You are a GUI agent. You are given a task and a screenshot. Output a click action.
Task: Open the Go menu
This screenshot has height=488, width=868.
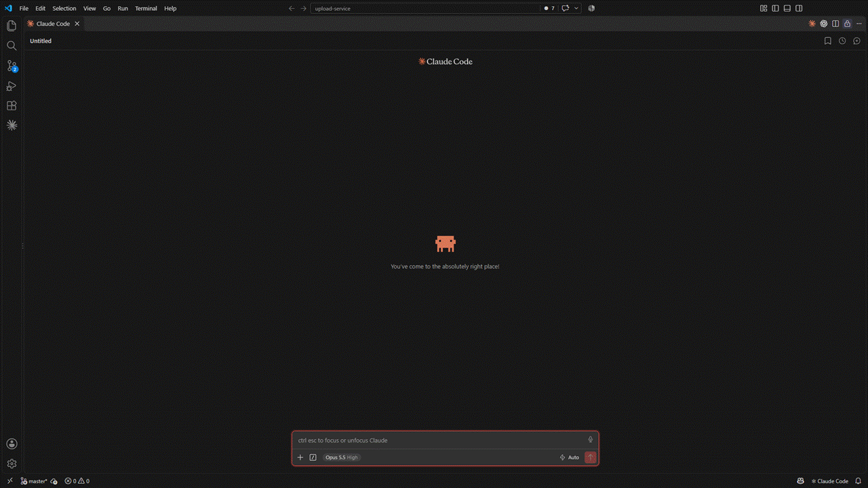point(106,8)
